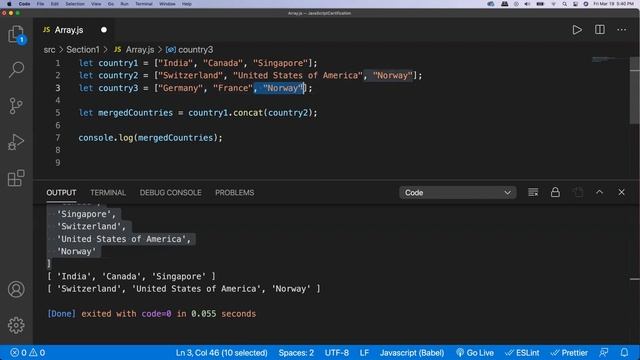Open the Terminal menu
The width and height of the screenshot is (640, 360).
tap(144, 4)
